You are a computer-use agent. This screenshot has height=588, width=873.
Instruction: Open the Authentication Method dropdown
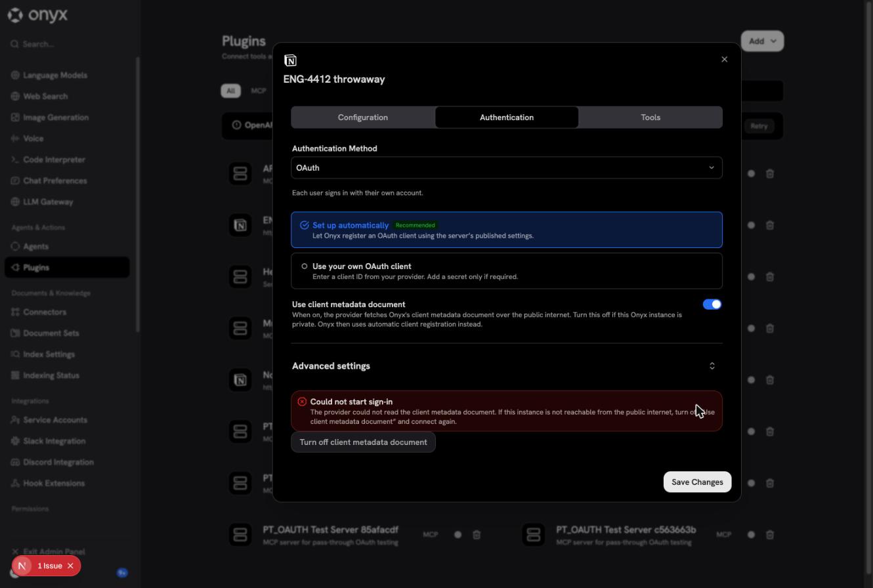point(507,168)
